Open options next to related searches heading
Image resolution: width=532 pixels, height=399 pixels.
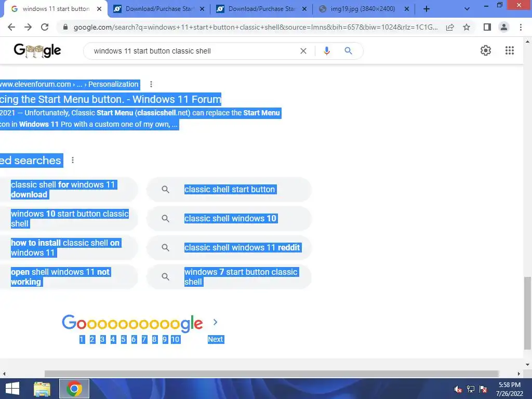pos(73,160)
